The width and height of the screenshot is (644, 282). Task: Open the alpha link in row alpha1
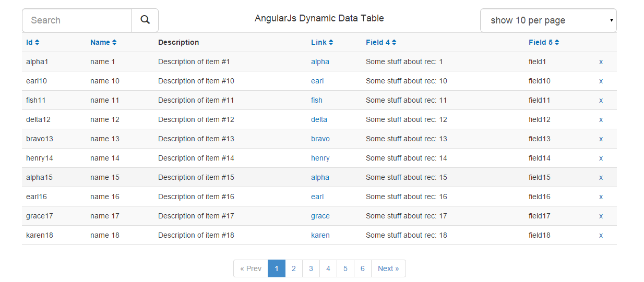(x=320, y=62)
